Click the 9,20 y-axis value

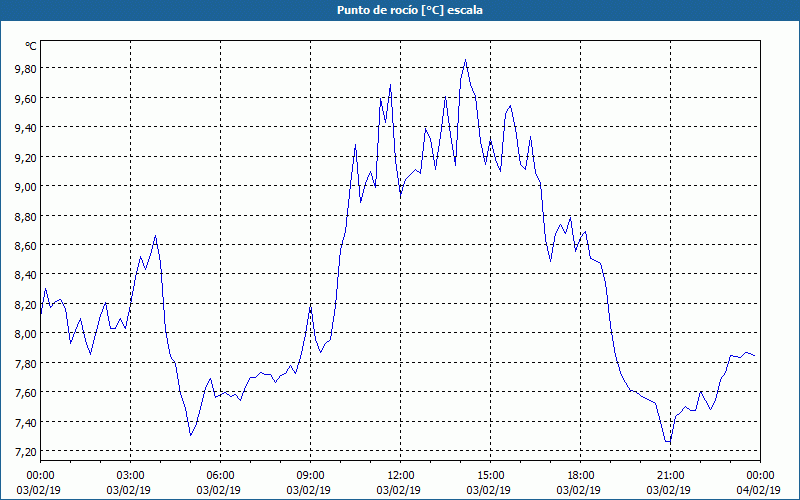[x=26, y=157]
